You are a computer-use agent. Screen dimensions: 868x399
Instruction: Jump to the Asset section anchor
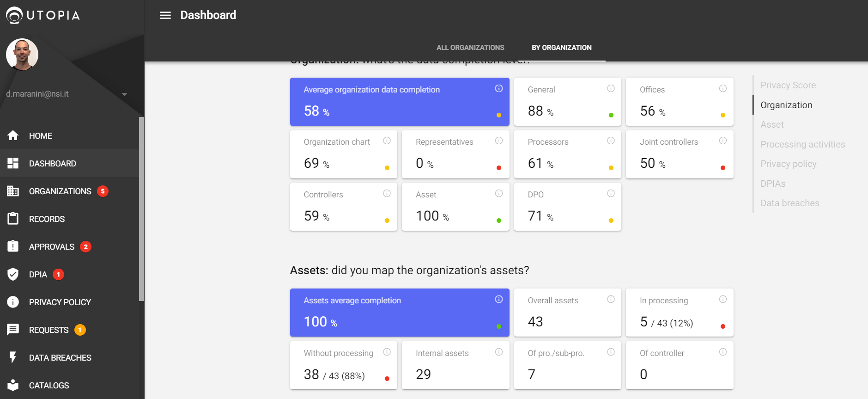772,124
